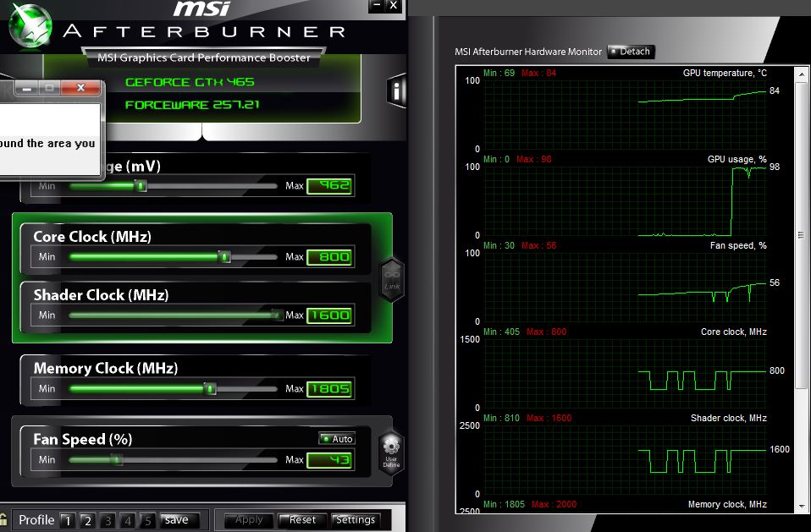Click the Core clock graph
811x532 pixels.
click(624, 374)
